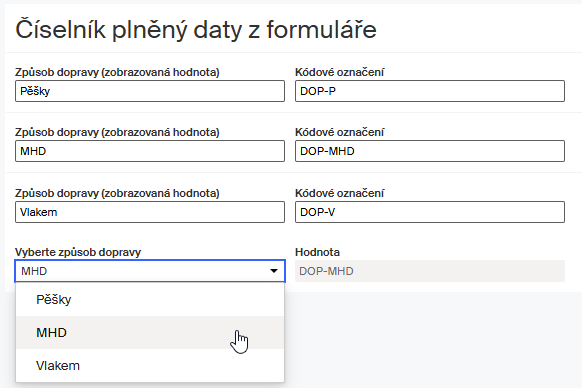
Task: Focus the editable transport field containing 'MHD'
Action: (x=150, y=151)
